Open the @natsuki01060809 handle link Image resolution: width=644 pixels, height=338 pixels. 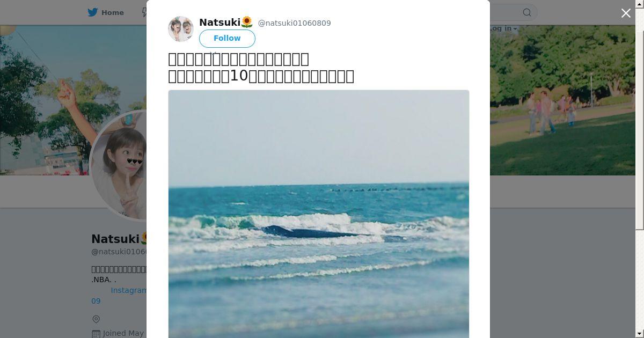[x=295, y=23]
